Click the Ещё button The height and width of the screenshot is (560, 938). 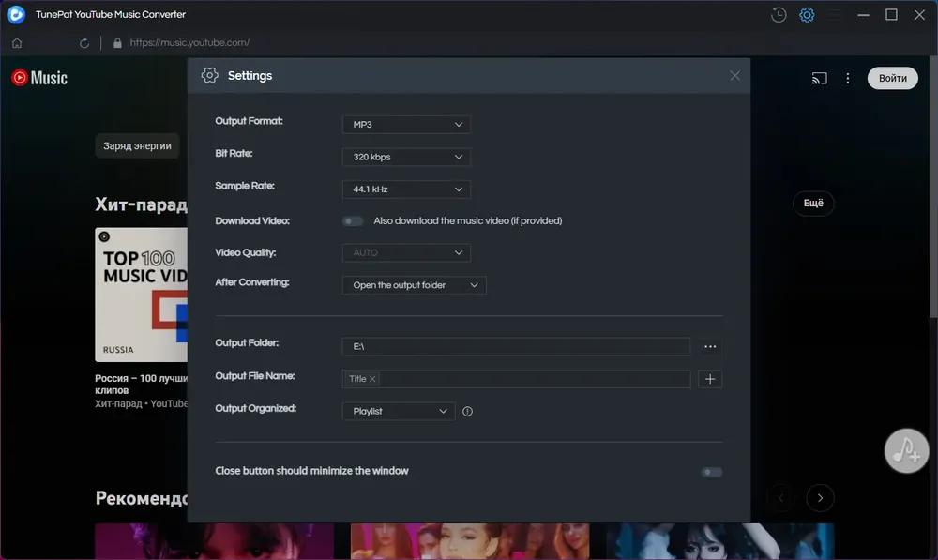[x=813, y=204]
